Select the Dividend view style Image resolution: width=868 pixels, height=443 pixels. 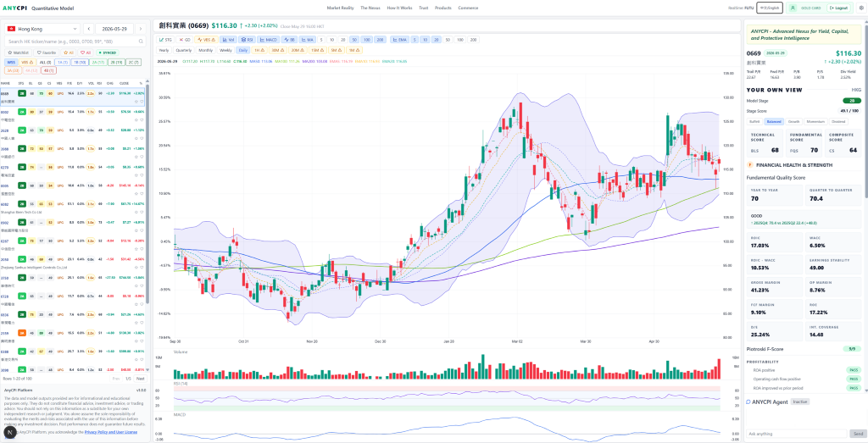pos(838,121)
